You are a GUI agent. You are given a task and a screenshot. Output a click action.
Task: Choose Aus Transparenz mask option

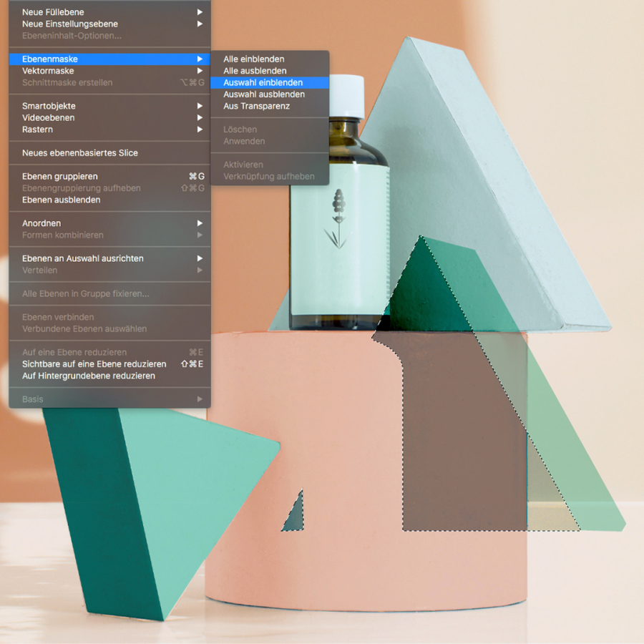(256, 106)
